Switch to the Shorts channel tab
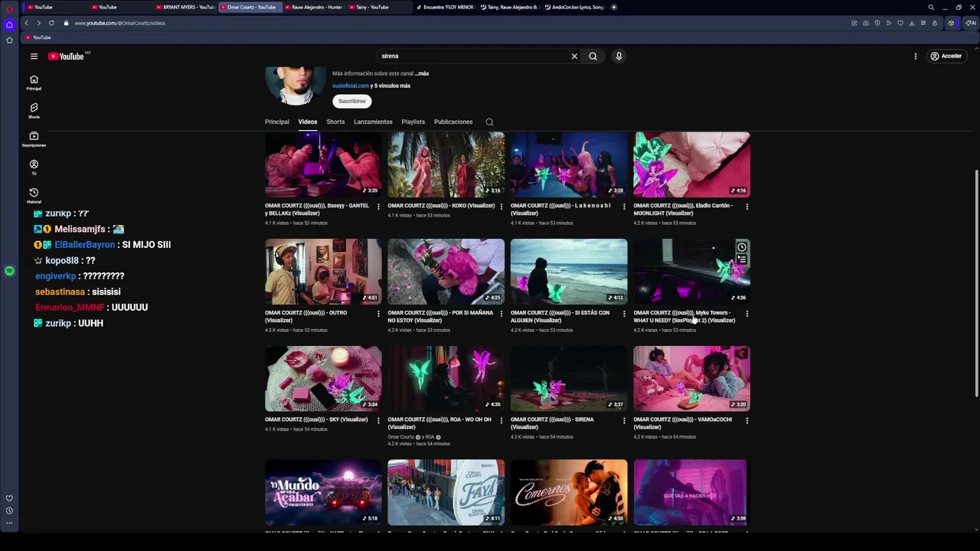 pyautogui.click(x=335, y=122)
